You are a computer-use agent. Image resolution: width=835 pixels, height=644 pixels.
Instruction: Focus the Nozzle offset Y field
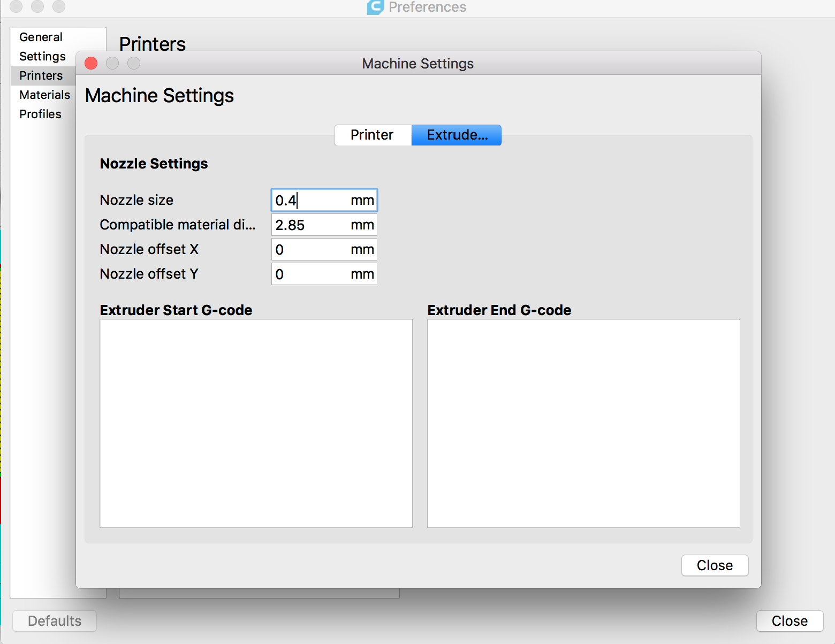pos(310,274)
